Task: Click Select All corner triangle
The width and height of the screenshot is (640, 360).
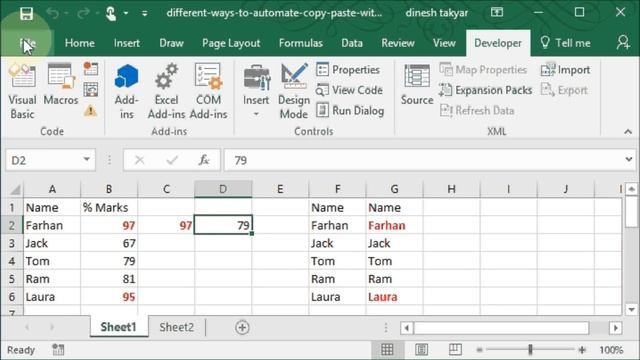Action: pos(15,189)
